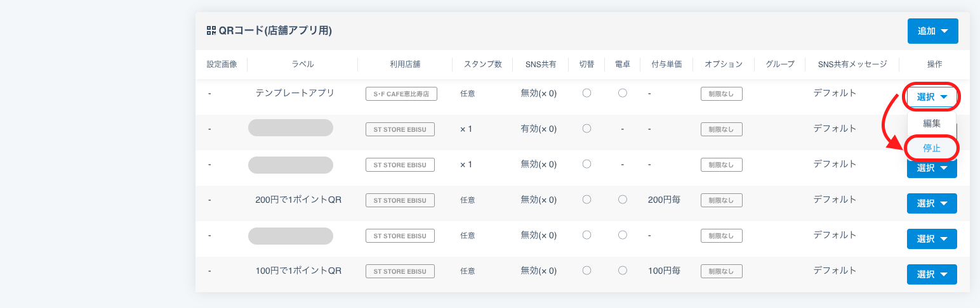The image size is (980, 308).
Task: Click the QR code icon beside the panel title
Action: tap(211, 30)
